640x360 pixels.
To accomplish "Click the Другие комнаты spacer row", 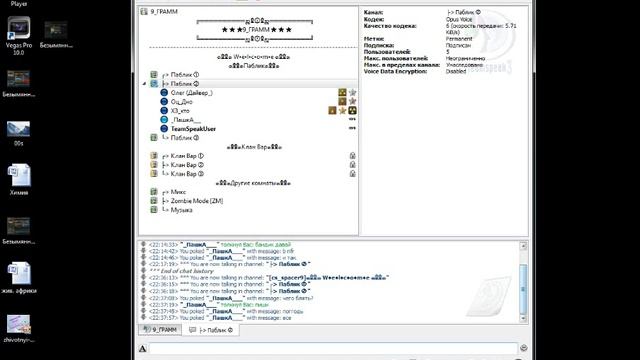I will click(253, 183).
